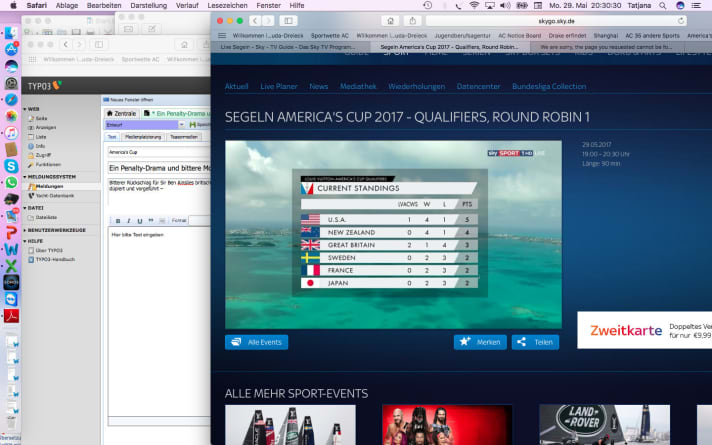This screenshot has height=445, width=712.
Task: Toggle italic formatting in TYPO3 editor
Action: [x=129, y=221]
